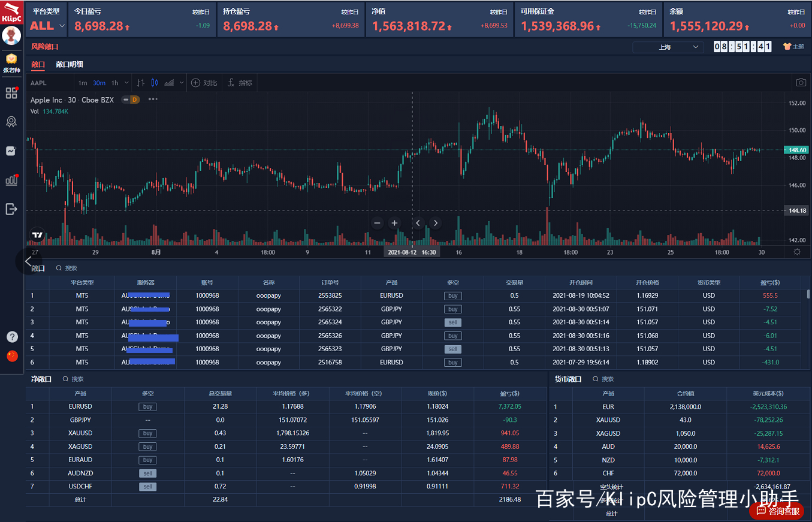This screenshot has height=522, width=812.
Task: Click the NZD row in 货币敞口
Action: coord(680,460)
